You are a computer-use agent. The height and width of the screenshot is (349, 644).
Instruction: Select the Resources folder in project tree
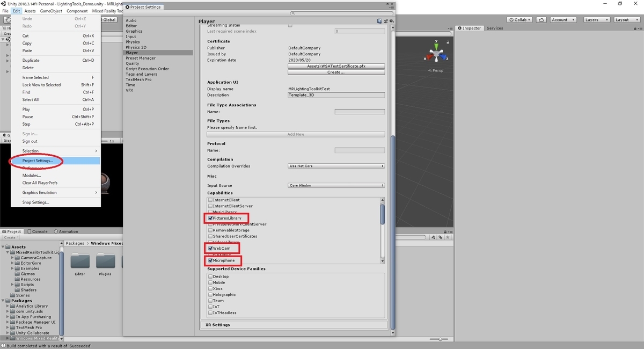tap(30, 279)
